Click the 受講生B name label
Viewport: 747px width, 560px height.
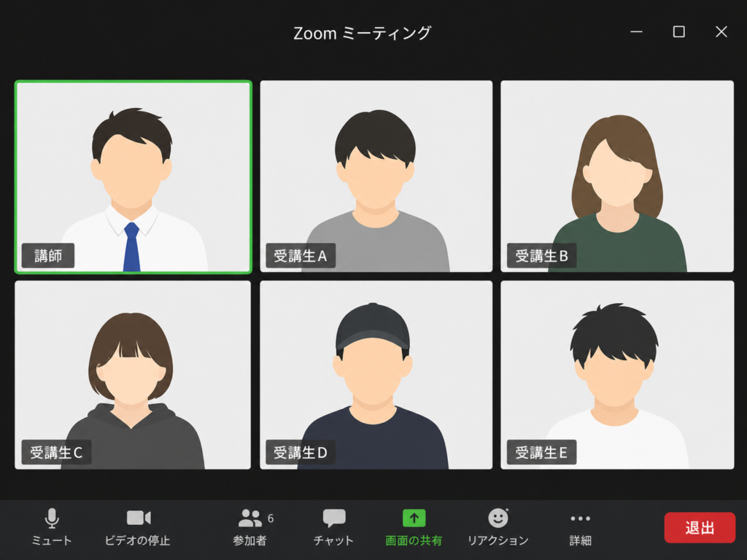(542, 256)
